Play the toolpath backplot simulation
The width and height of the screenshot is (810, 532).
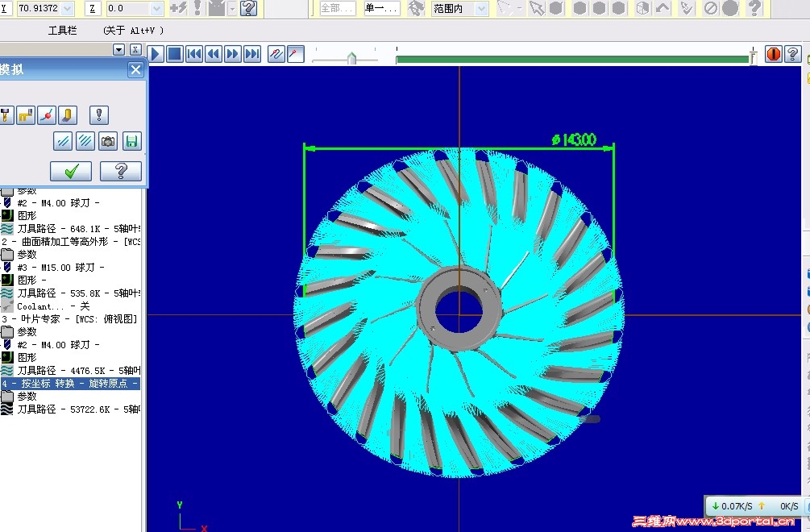click(x=156, y=54)
